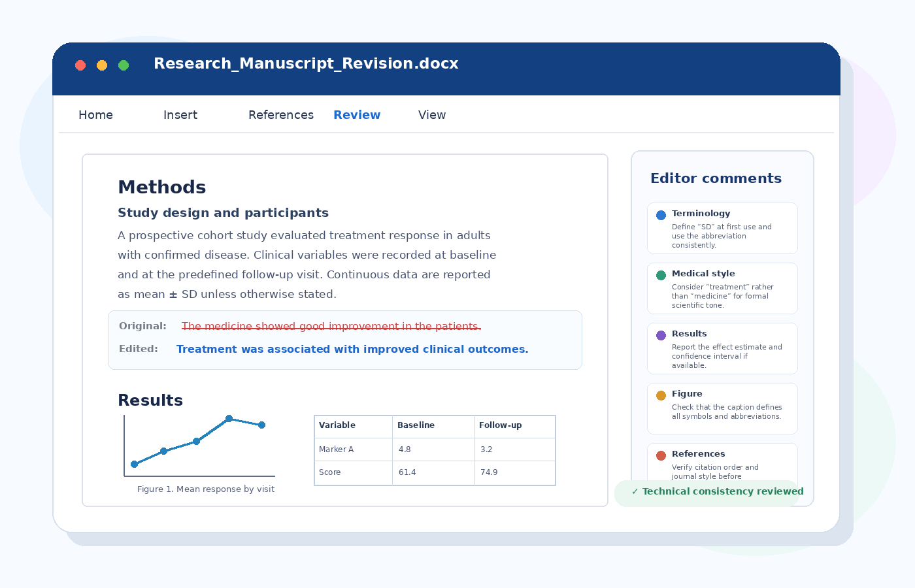
Task: Click the blue Terminology comment dot
Action: tap(661, 215)
